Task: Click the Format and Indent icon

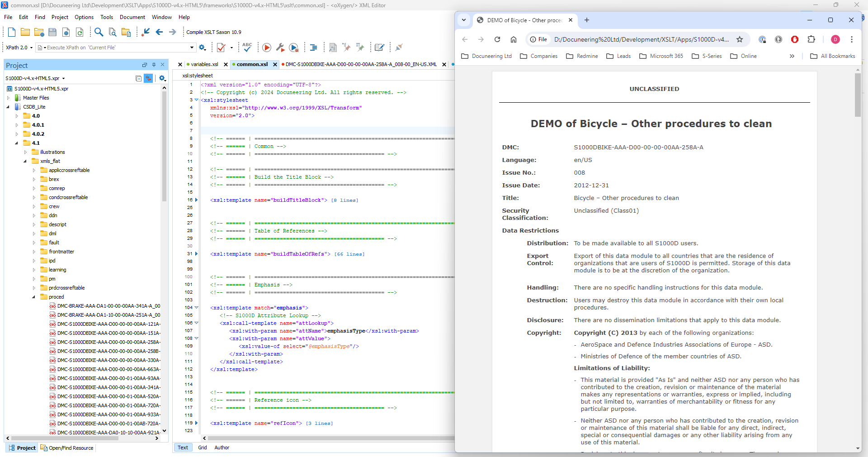Action: coord(313,48)
